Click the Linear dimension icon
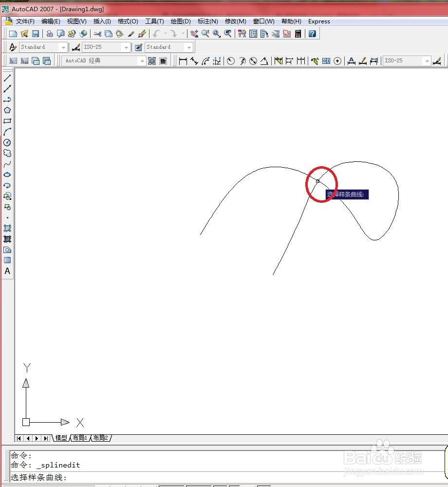 point(183,61)
